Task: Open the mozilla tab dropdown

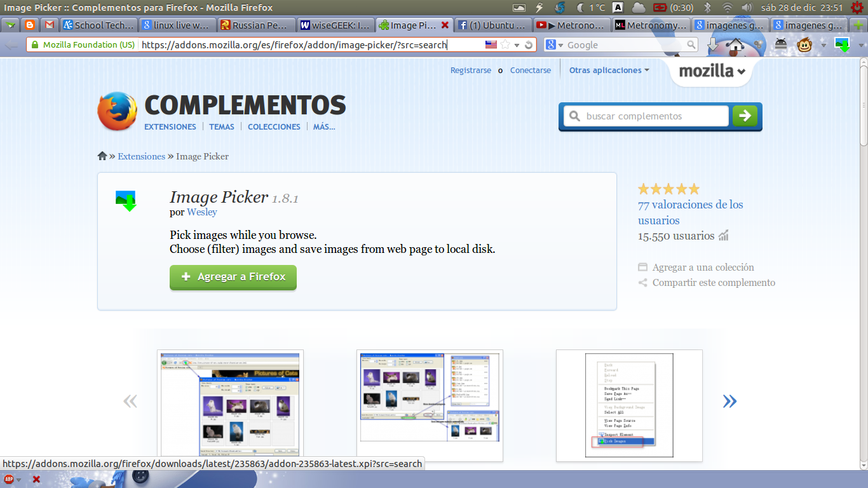Action: [712, 71]
